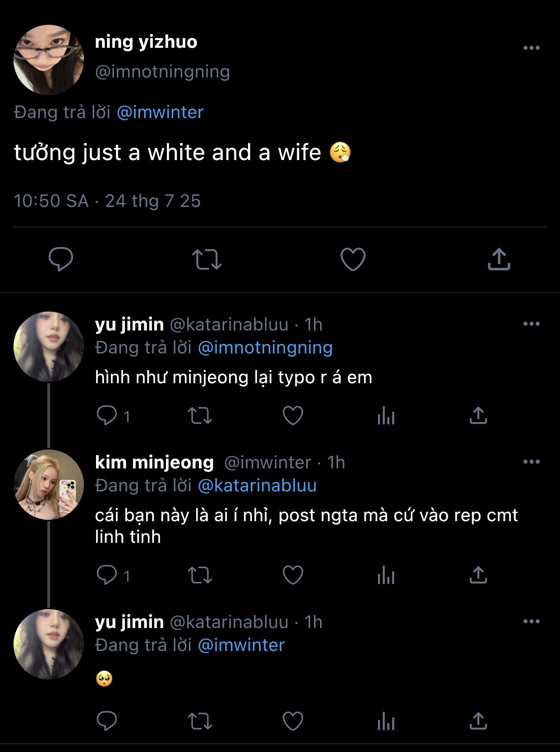Reply to yu jimin's pleading emoji tweet
560x752 pixels.
point(107,721)
